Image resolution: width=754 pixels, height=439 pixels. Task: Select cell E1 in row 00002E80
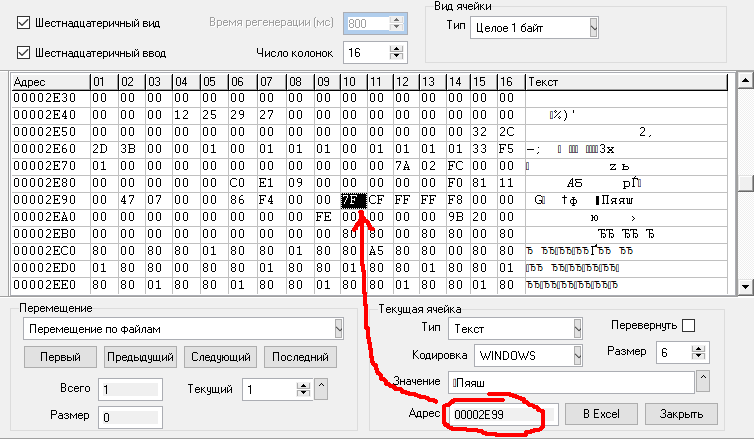(x=271, y=183)
